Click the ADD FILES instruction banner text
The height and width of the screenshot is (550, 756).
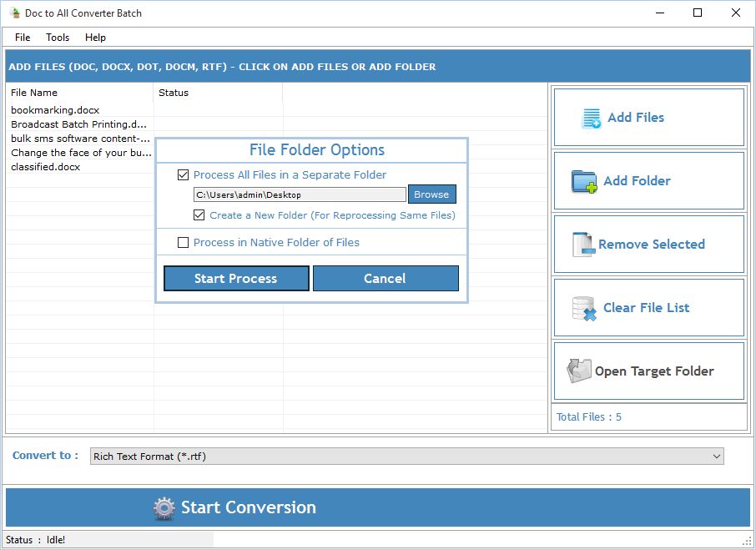[x=222, y=67]
